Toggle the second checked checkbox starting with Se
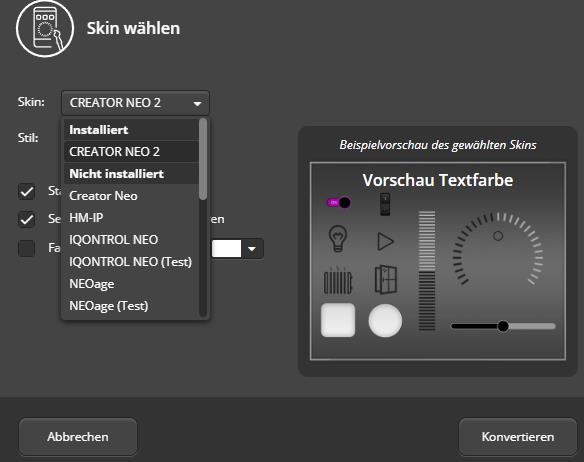This screenshot has height=462, width=584. pos(26,219)
